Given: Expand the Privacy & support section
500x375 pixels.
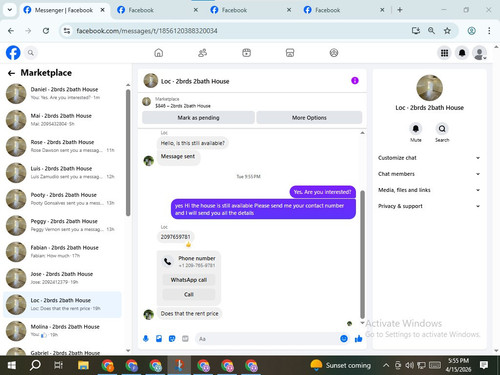Looking at the screenshot, I should (x=429, y=206).
